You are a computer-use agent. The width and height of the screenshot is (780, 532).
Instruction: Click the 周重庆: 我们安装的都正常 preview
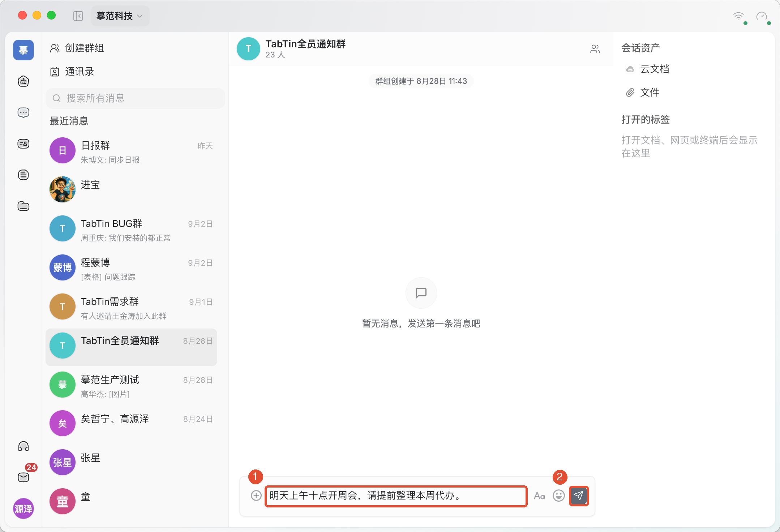tap(126, 238)
